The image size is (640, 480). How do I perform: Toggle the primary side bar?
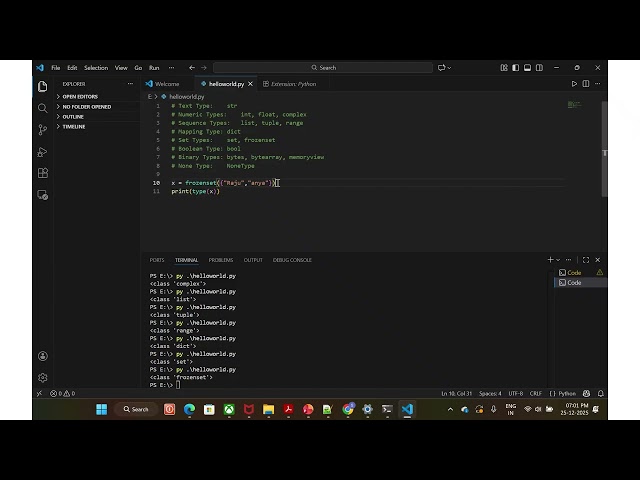[516, 68]
